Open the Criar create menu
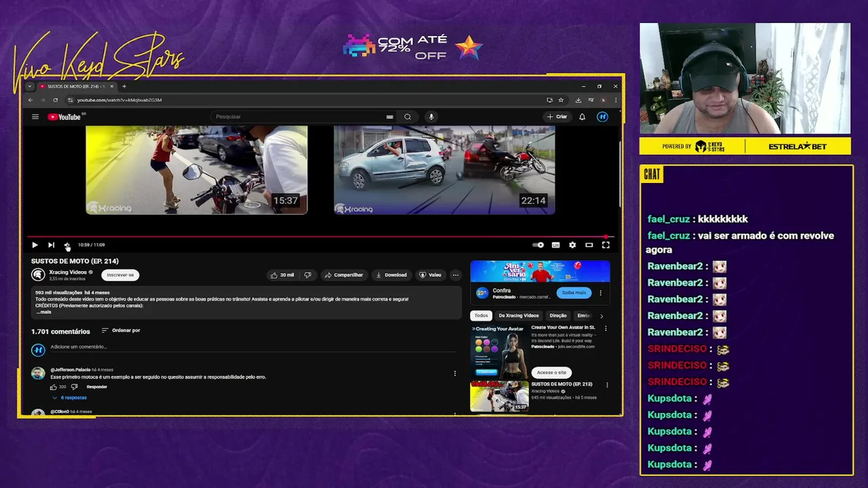This screenshot has height=488, width=868. (557, 117)
